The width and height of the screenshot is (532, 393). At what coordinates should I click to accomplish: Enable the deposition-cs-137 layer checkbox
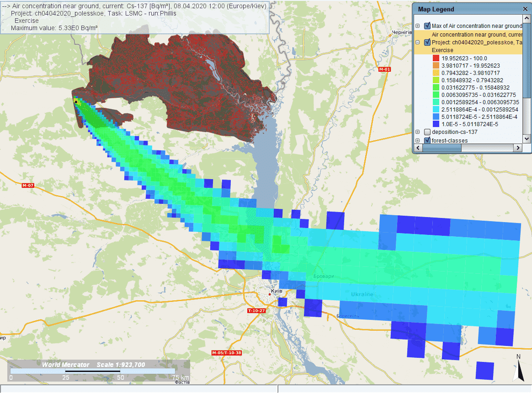[427, 132]
